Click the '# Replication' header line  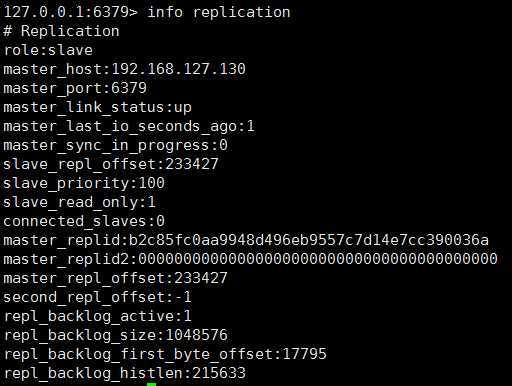[61, 31]
